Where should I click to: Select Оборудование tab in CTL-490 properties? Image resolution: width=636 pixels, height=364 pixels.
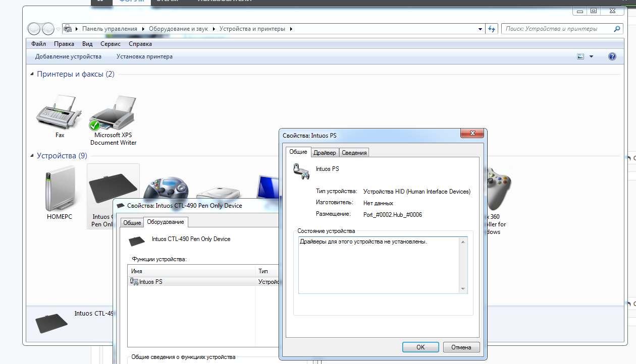tap(166, 222)
